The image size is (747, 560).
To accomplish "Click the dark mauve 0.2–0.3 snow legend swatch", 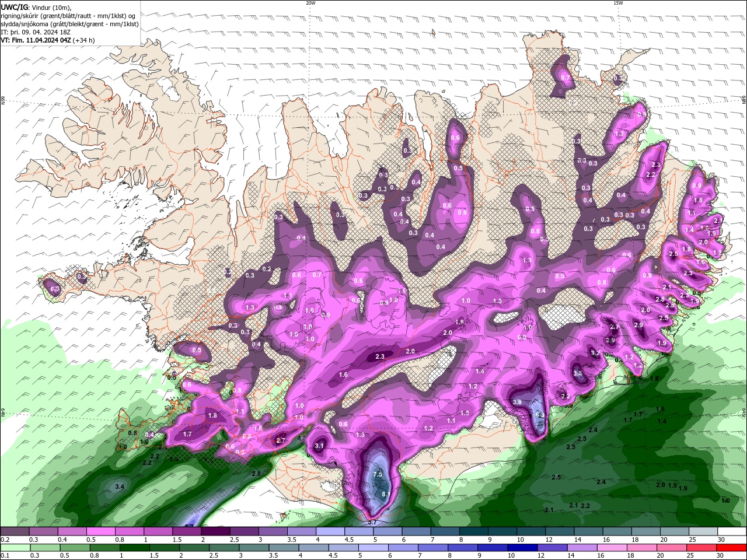I will tap(15, 531).
